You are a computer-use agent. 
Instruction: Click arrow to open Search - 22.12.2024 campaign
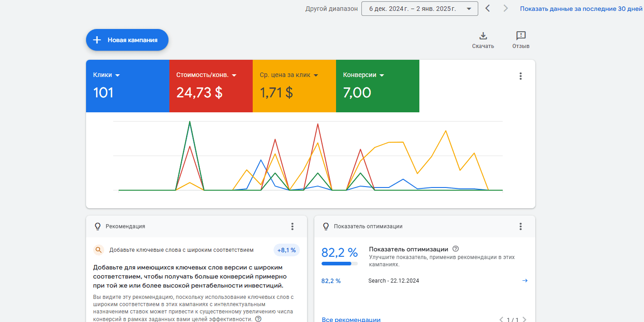pyautogui.click(x=525, y=281)
